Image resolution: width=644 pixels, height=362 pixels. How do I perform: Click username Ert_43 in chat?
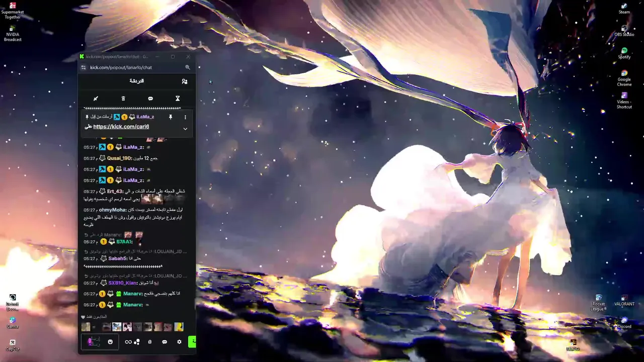115,192
